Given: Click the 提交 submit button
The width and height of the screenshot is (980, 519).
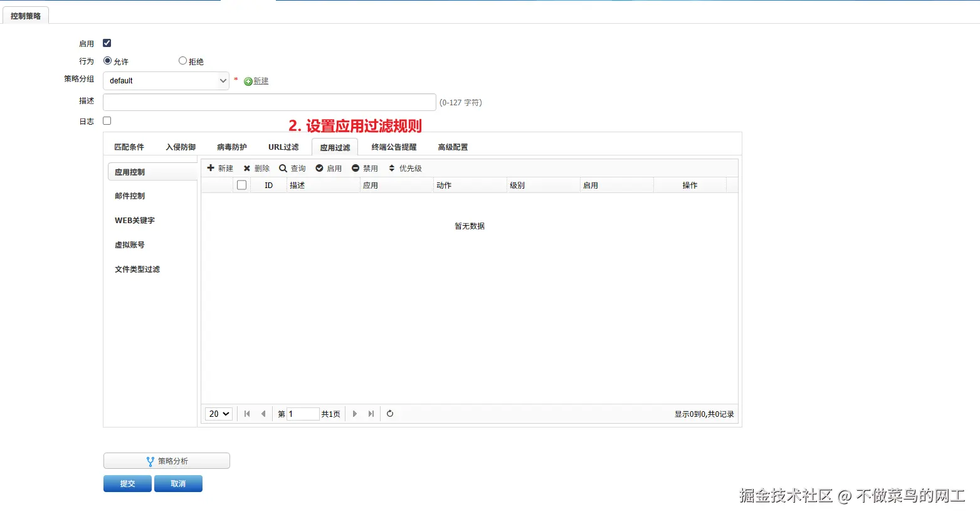Looking at the screenshot, I should coord(127,484).
